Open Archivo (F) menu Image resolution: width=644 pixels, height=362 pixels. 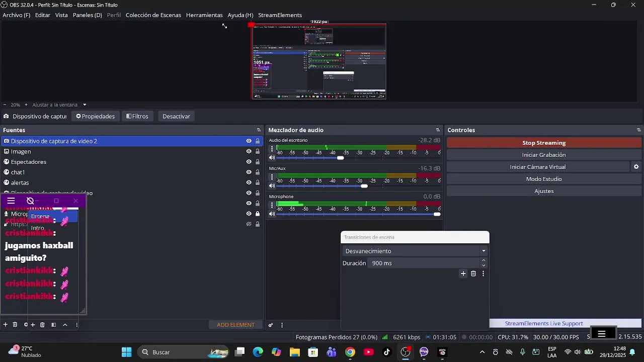coord(16,15)
